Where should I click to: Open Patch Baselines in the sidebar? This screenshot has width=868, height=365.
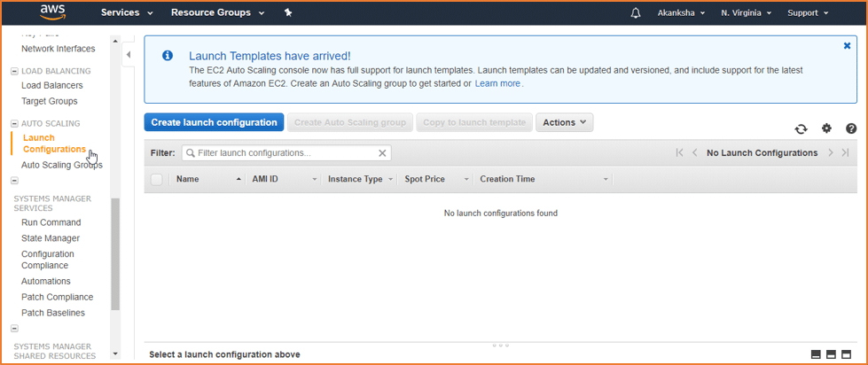53,313
